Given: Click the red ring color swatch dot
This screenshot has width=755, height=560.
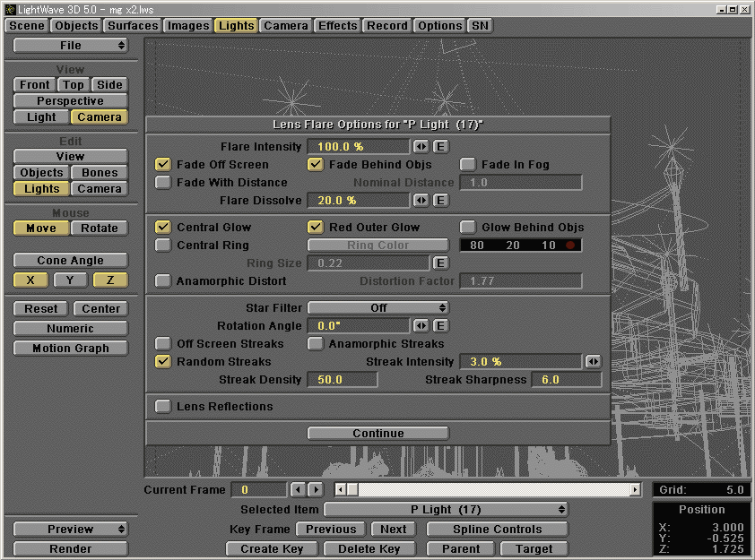Looking at the screenshot, I should 569,246.
